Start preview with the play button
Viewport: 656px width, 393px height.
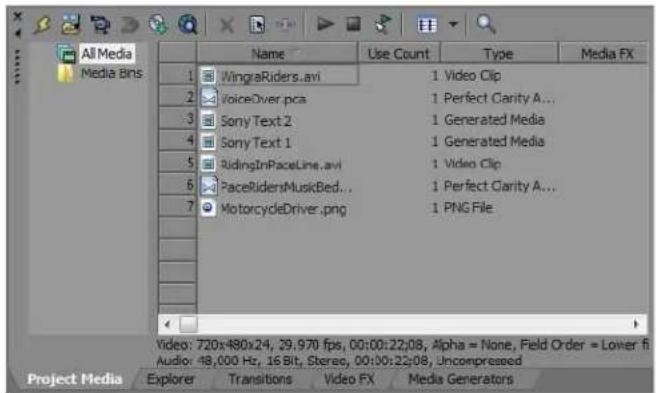[325, 24]
